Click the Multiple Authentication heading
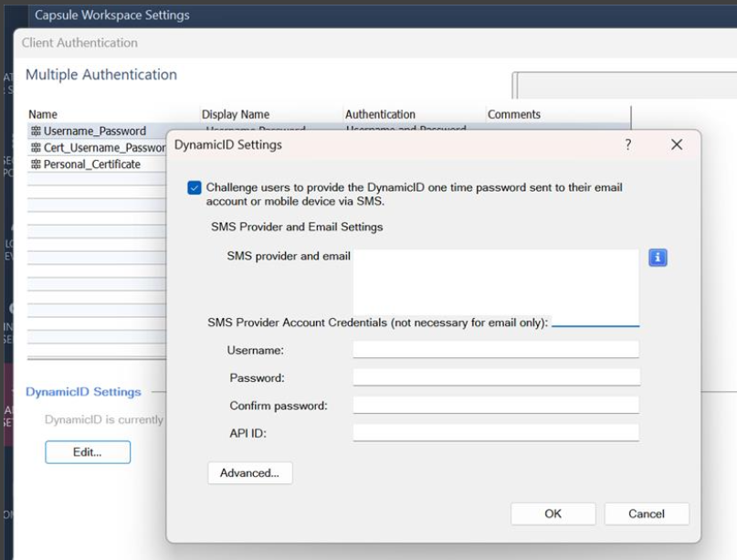737x560 pixels. coord(101,74)
